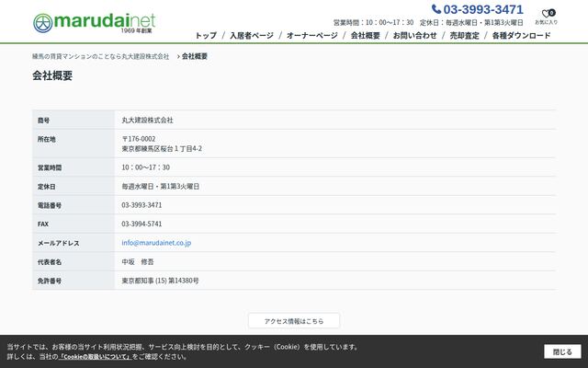Screen dimensions: 588x368
Task: Click the 代表者名 row label
Action: (x=50, y=262)
